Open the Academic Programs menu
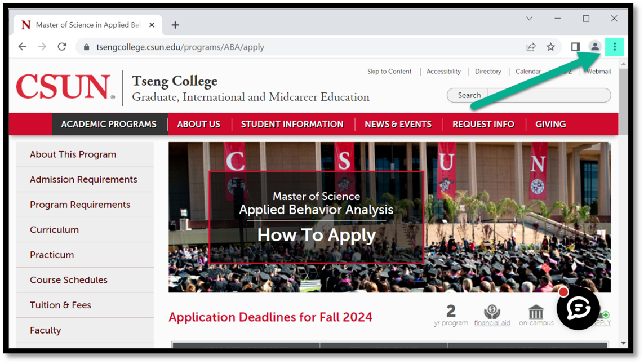Viewport: 644px width, 364px height. tap(109, 124)
